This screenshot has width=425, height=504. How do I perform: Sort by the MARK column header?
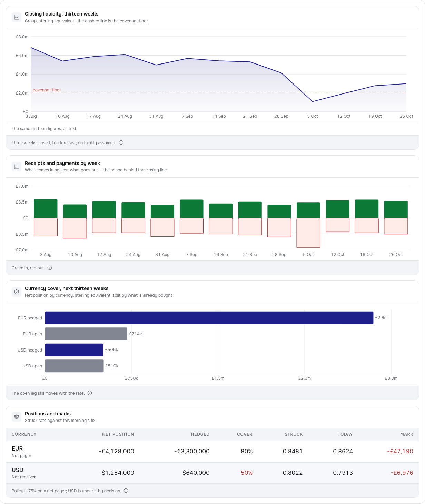point(407,434)
